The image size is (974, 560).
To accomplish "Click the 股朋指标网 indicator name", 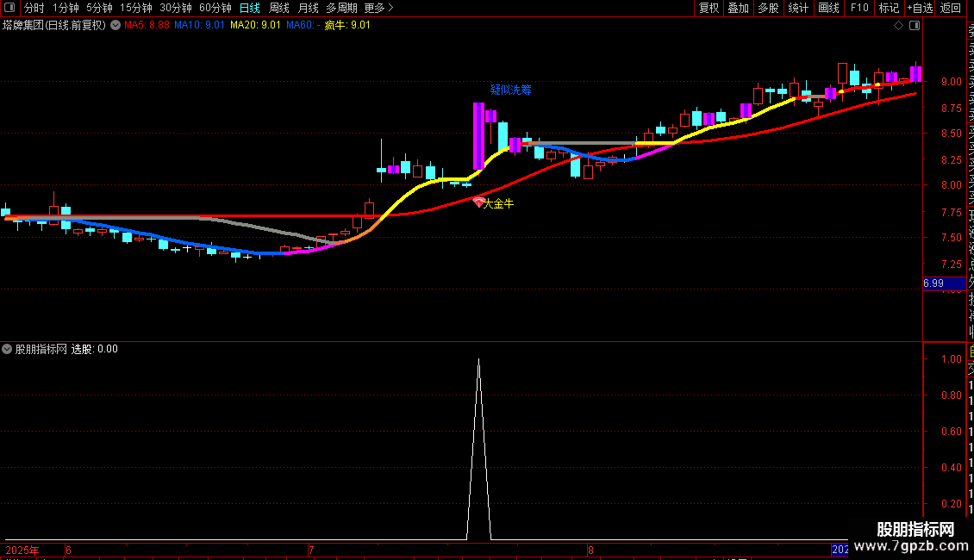I will tap(41, 349).
